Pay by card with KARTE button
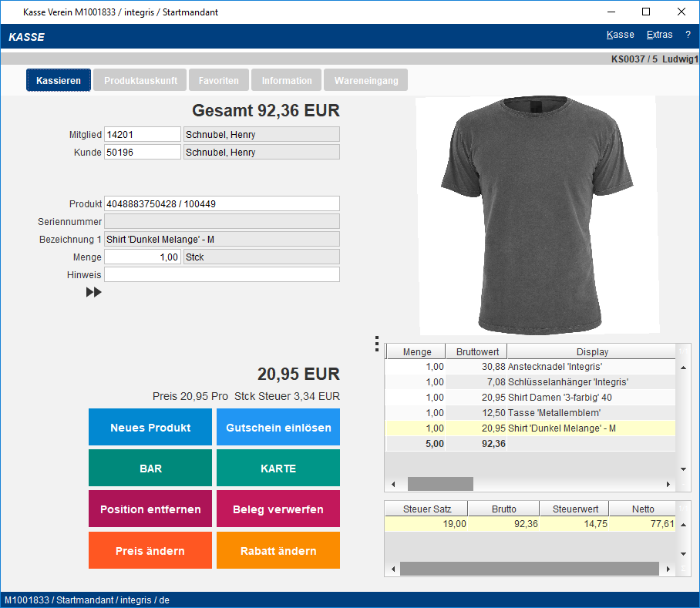The width and height of the screenshot is (700, 608). coord(278,469)
